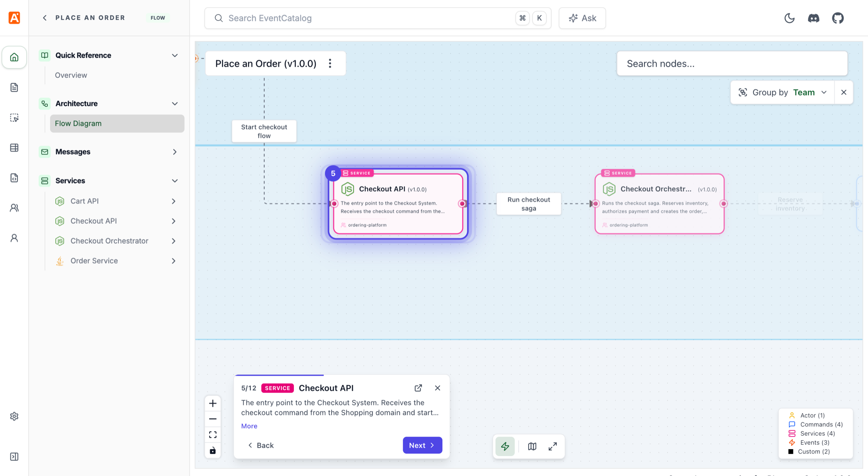Image resolution: width=868 pixels, height=476 pixels.
Task: Toggle diagram interactivity lock
Action: 213,450
